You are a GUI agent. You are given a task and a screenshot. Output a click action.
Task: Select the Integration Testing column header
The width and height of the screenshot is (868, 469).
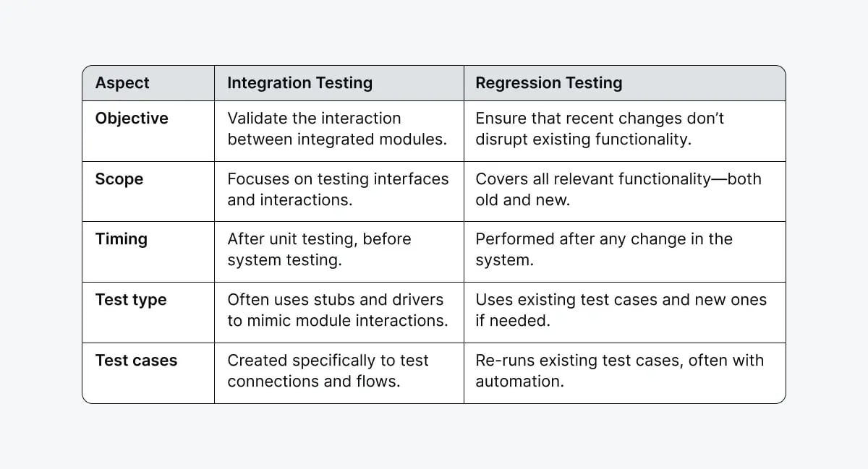pos(299,83)
